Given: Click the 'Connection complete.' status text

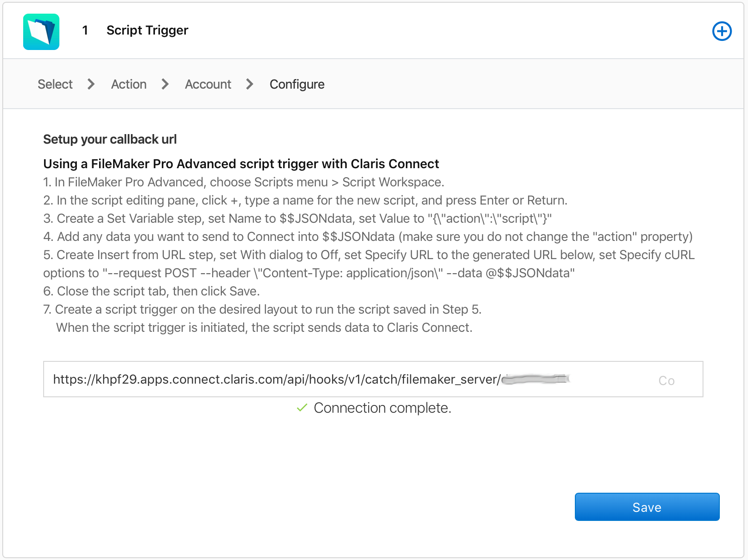Looking at the screenshot, I should [383, 408].
